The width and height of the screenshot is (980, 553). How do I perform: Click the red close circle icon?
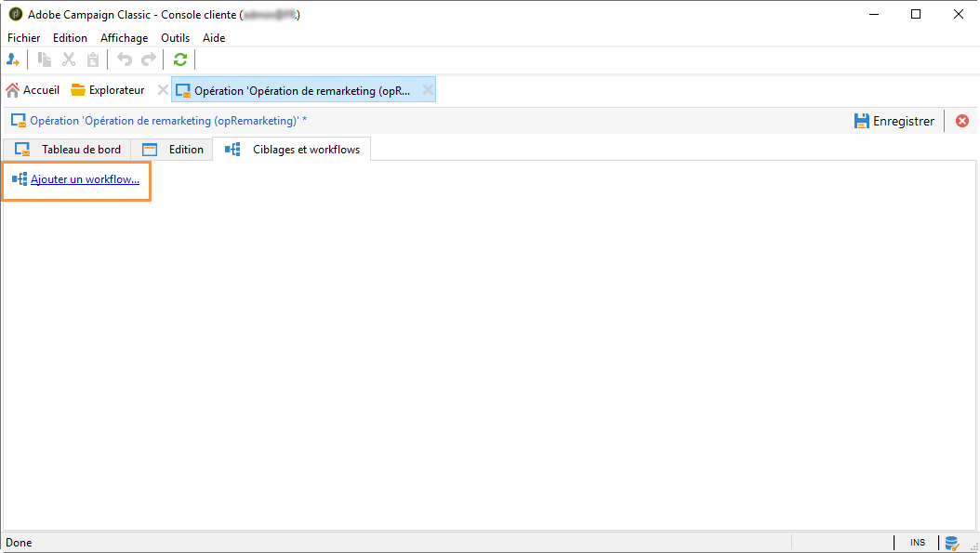962,121
